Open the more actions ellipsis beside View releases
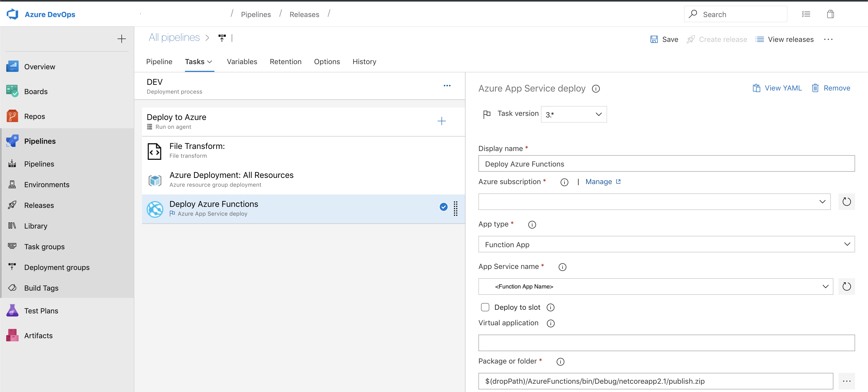The width and height of the screenshot is (868, 392). (x=828, y=40)
